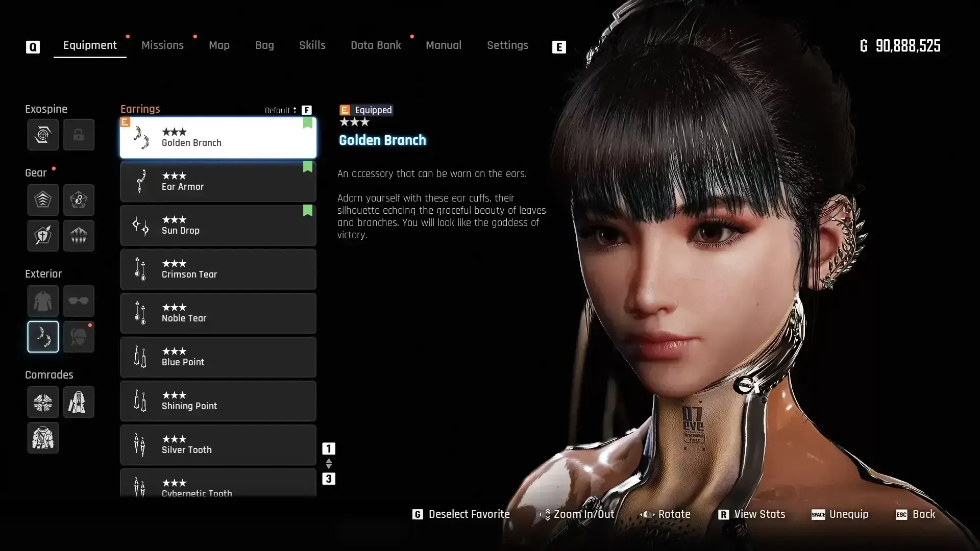Open the top-left Gear slot
The image size is (980, 551).
coord(43,200)
